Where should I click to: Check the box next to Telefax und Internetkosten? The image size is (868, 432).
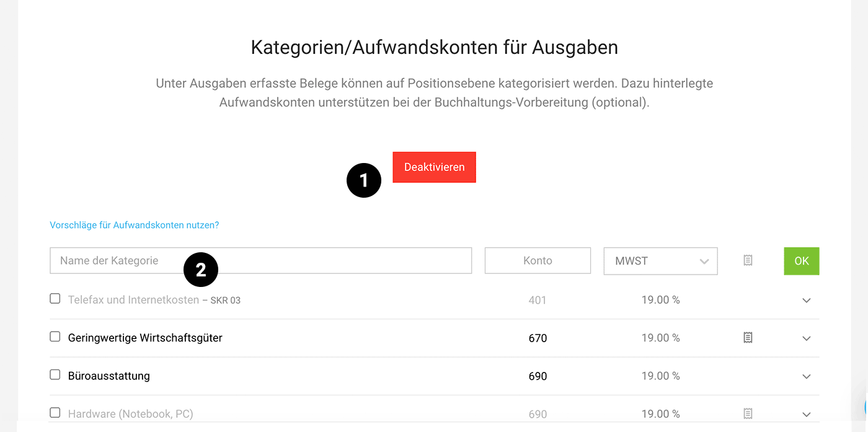55,298
